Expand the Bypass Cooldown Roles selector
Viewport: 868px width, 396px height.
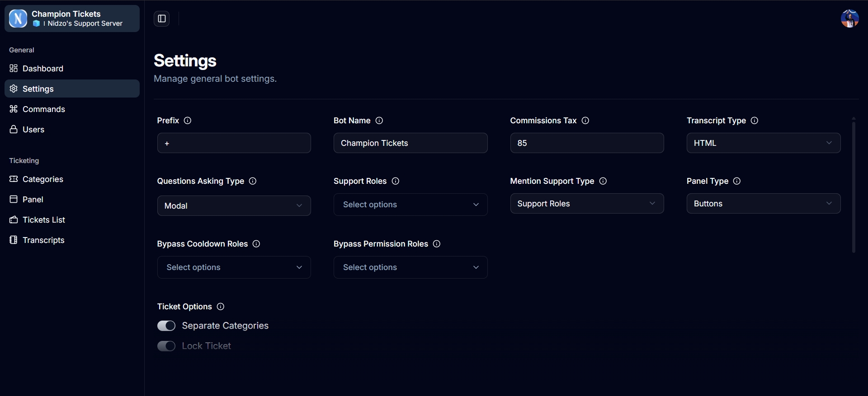click(234, 267)
